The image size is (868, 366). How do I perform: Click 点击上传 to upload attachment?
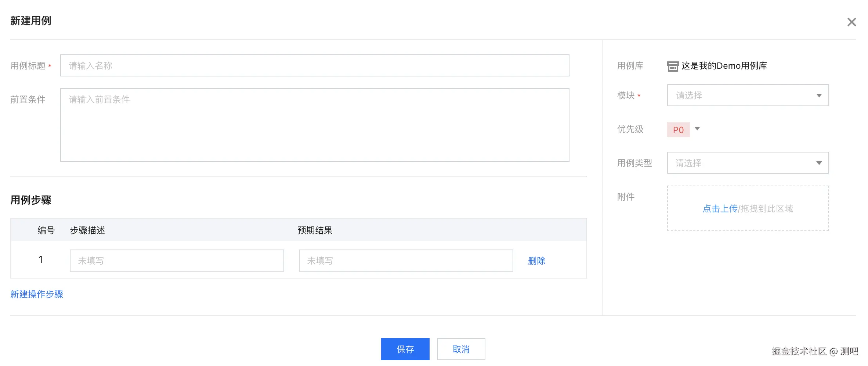[720, 209]
